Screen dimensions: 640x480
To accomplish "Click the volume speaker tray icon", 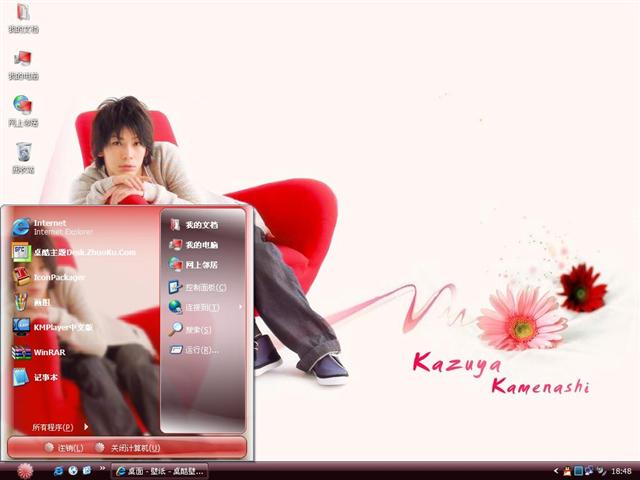I will pyautogui.click(x=601, y=471).
